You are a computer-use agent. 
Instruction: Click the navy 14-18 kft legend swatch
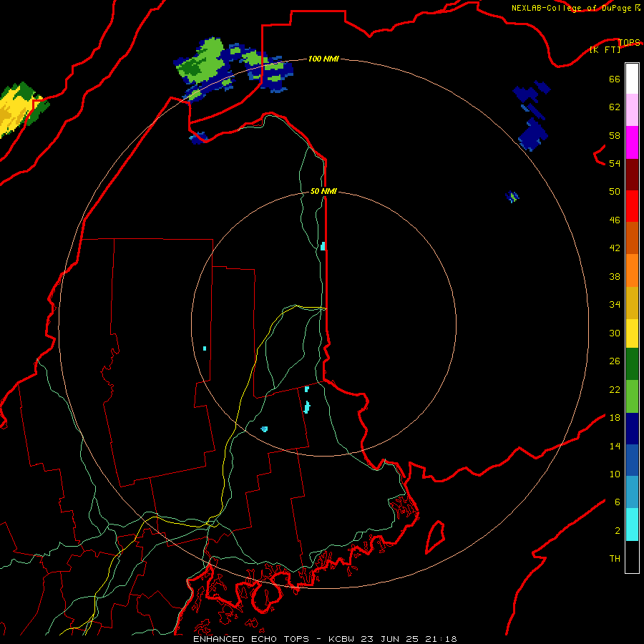pos(632,429)
